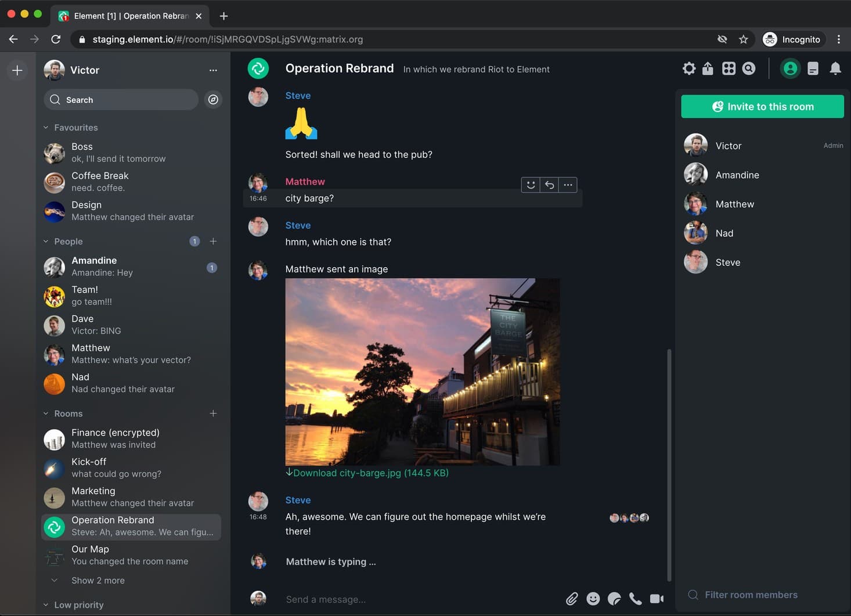Image resolution: width=851 pixels, height=616 pixels.
Task: Collapse the Favourites section
Action: coord(71,127)
